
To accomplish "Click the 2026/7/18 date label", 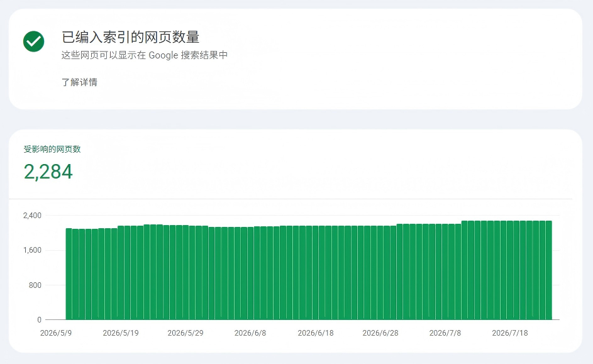I will (510, 333).
